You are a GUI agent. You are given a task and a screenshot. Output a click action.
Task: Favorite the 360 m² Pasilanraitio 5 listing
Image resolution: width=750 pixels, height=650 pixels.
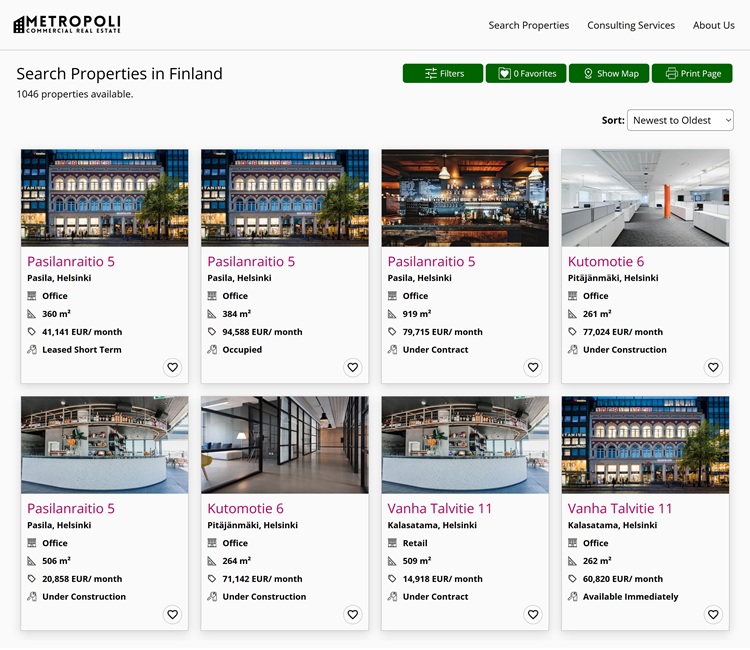click(172, 368)
